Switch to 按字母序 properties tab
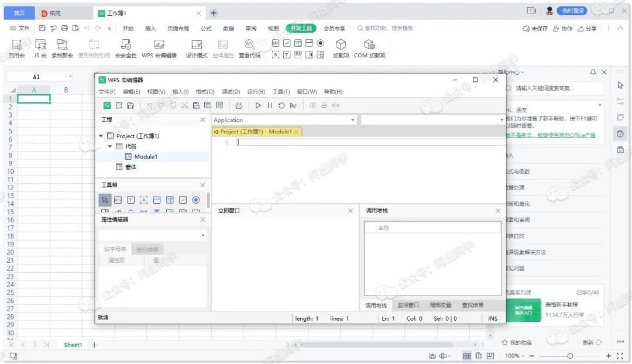This screenshot has width=632, height=364. pyautogui.click(x=115, y=249)
